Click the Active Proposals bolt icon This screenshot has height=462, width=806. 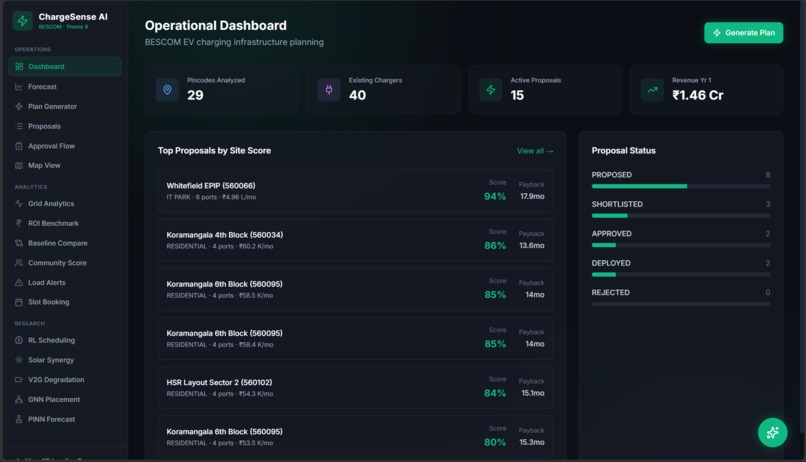click(x=491, y=90)
